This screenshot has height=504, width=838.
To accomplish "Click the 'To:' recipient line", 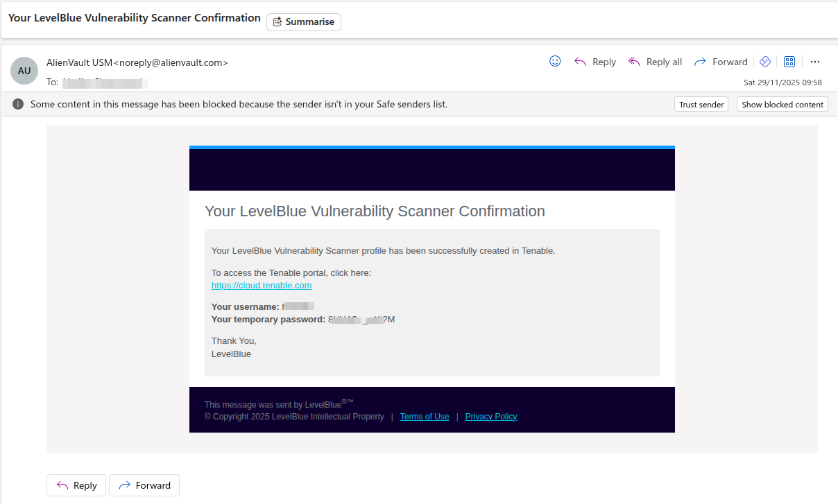I will pyautogui.click(x=97, y=82).
